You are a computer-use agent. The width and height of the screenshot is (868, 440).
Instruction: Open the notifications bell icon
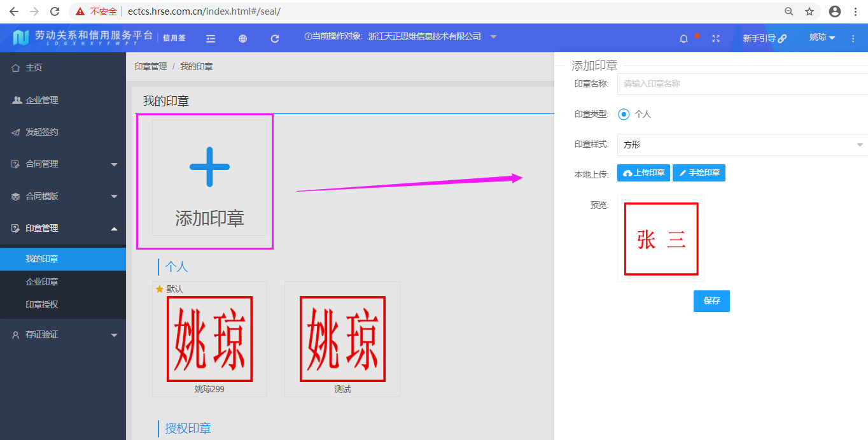click(683, 38)
